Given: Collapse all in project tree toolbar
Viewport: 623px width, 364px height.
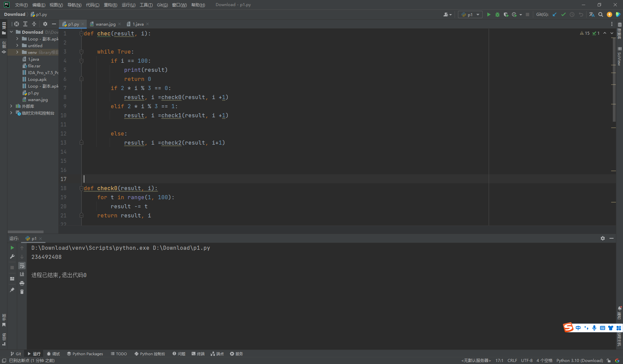Looking at the screenshot, I should click(34, 24).
